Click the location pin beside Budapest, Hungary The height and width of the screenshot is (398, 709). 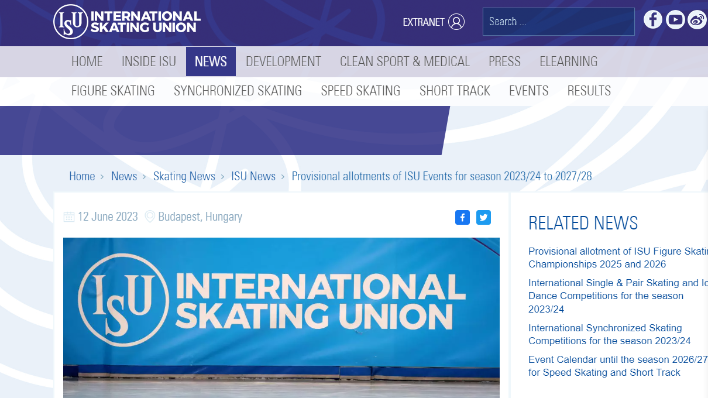tap(150, 217)
